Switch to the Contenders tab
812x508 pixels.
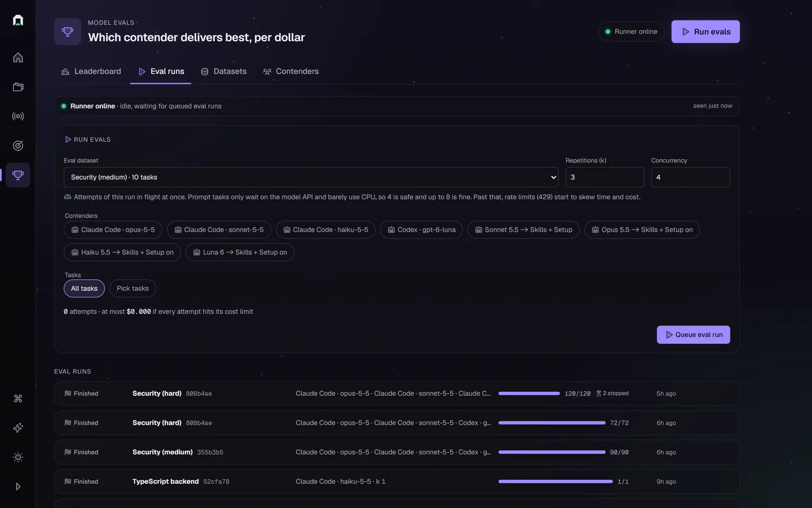291,72
